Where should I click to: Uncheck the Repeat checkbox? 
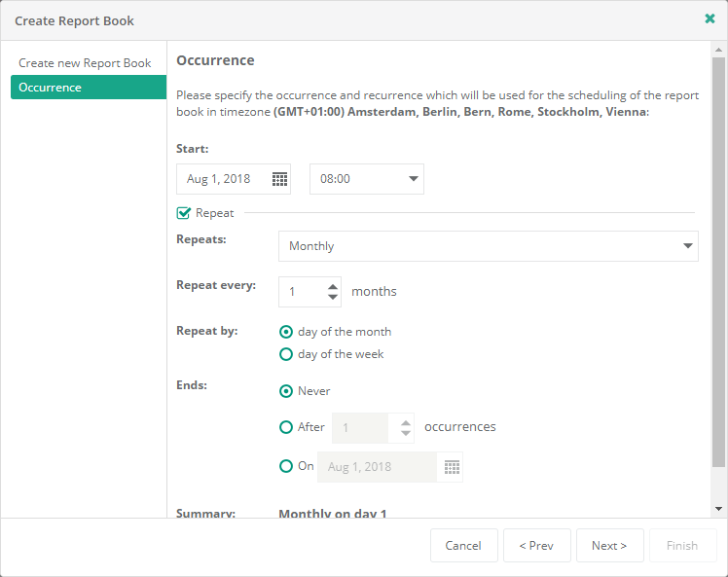tap(183, 213)
